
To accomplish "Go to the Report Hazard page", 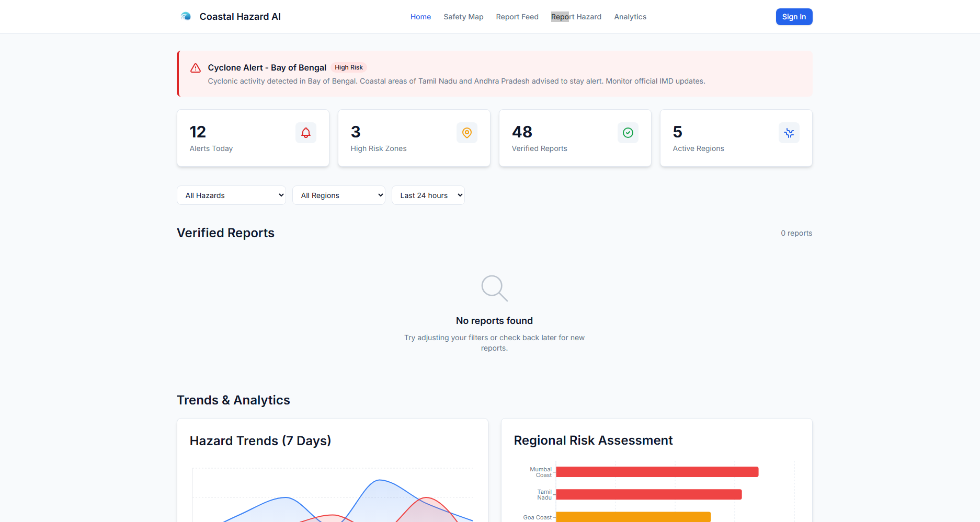I will pyautogui.click(x=576, y=16).
